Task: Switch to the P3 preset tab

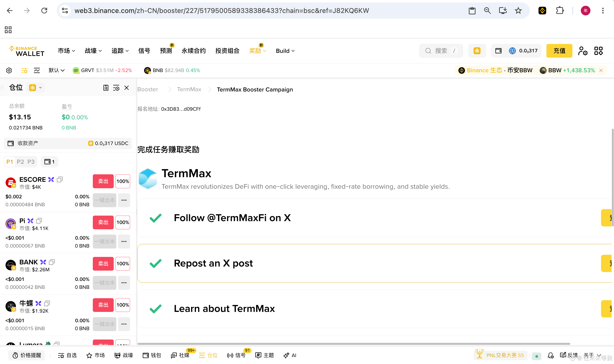Action: (31, 162)
